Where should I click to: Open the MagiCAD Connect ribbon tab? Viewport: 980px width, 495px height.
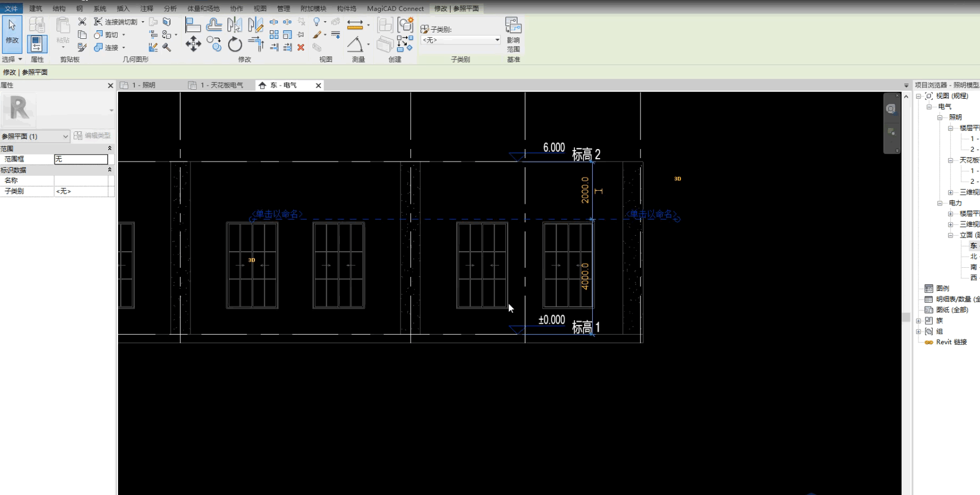[395, 9]
